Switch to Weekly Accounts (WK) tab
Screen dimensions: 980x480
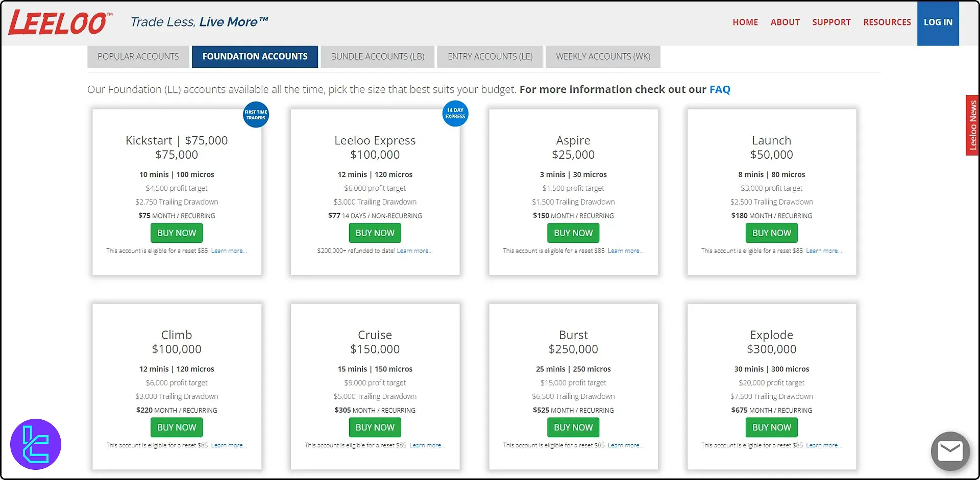603,57
